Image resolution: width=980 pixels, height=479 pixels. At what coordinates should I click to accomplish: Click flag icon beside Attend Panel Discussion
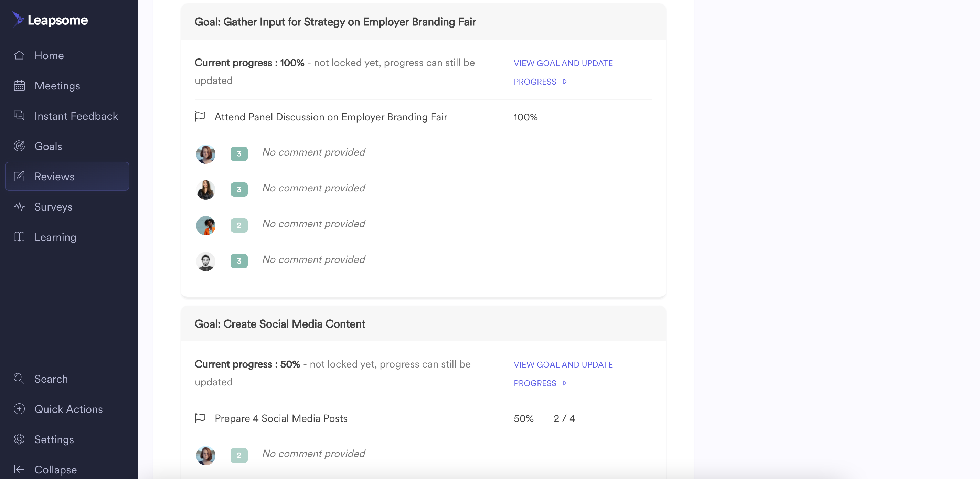pyautogui.click(x=200, y=116)
